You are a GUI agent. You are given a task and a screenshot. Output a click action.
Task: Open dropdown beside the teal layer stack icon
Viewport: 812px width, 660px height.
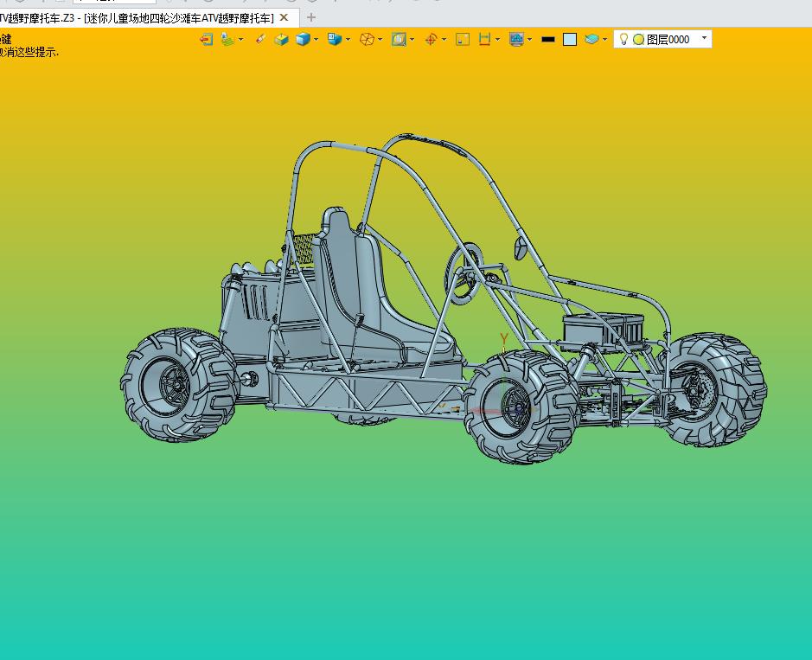604,40
